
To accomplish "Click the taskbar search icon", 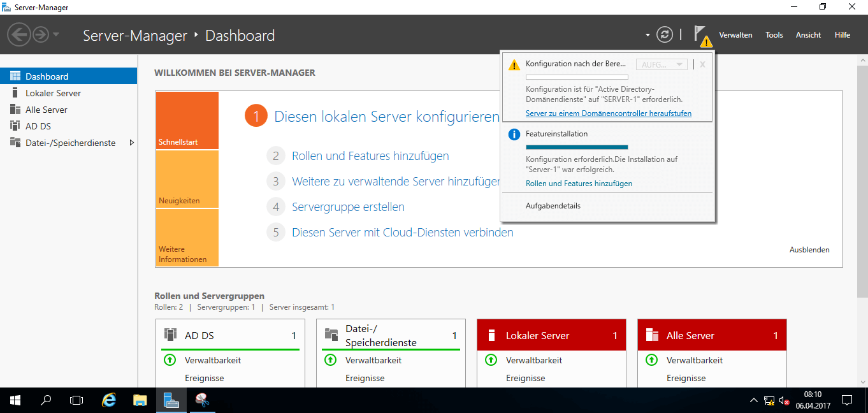I will click(x=46, y=400).
